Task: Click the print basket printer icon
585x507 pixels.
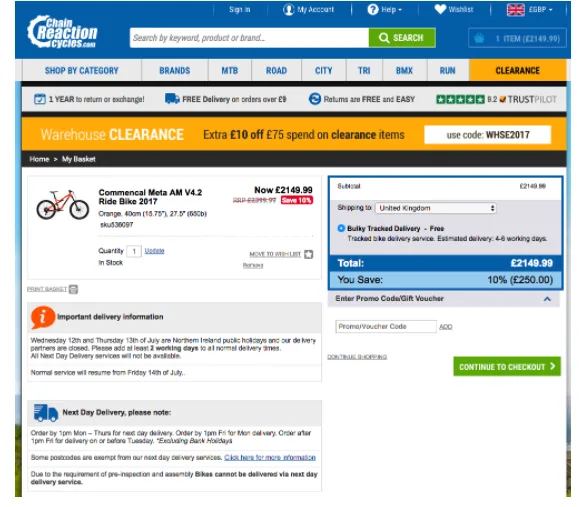Action: coord(73,289)
